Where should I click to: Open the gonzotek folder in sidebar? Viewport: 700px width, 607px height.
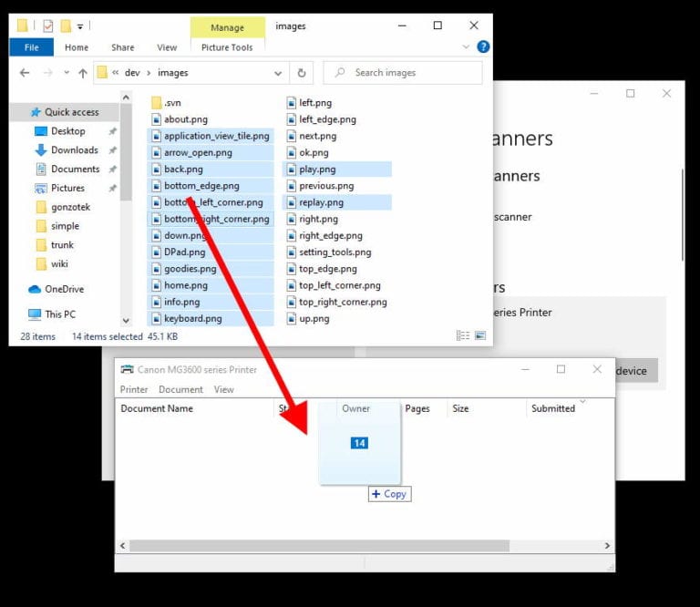coord(70,207)
